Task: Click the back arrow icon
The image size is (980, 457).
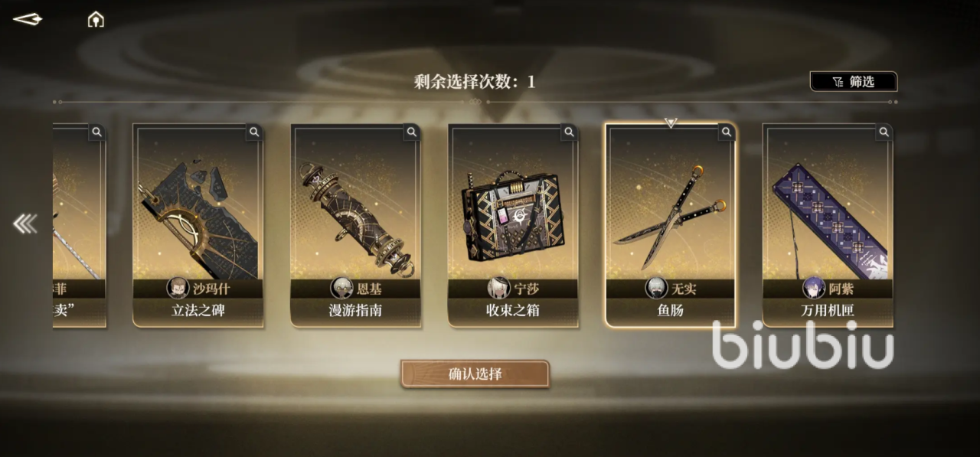Action: coord(28,19)
